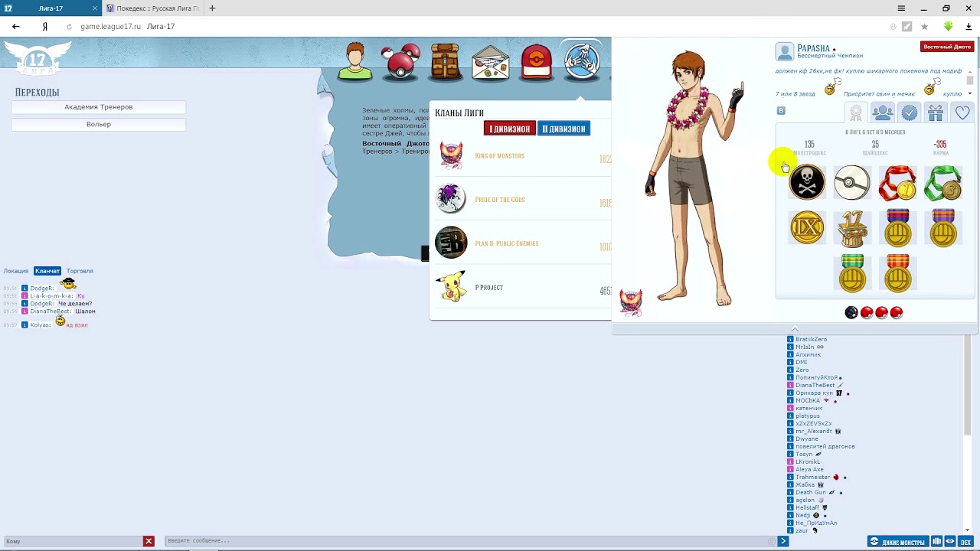Select the gold IX coin badge
This screenshot has width=980, height=551.
pyautogui.click(x=807, y=227)
